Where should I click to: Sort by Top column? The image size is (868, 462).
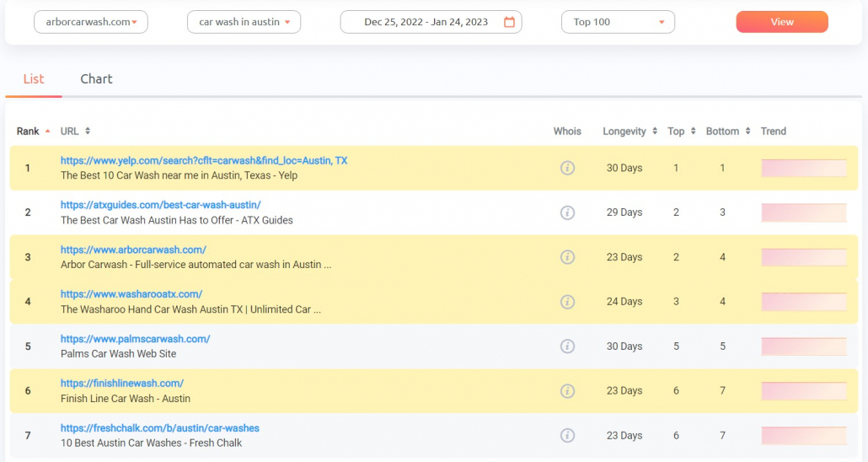[x=693, y=132]
